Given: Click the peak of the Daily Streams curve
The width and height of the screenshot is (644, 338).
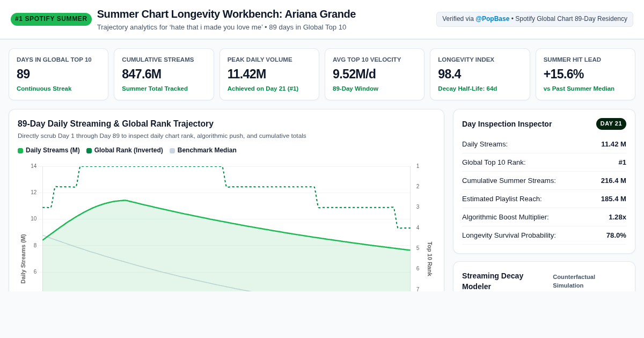Looking at the screenshot, I should (125, 200).
